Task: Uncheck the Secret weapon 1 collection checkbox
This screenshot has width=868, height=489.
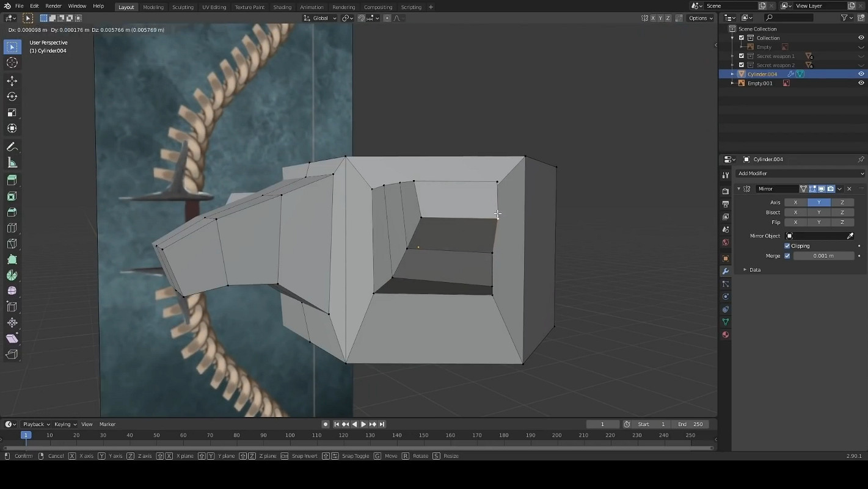Action: coord(742,56)
